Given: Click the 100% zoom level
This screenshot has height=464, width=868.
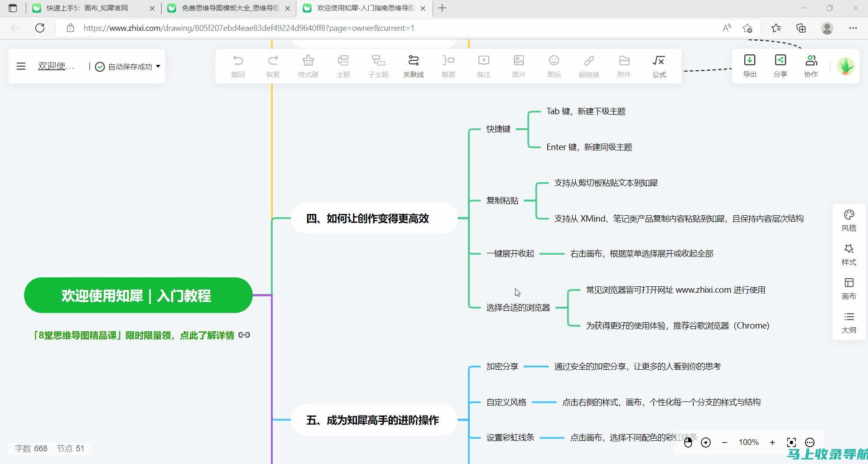Looking at the screenshot, I should 748,442.
